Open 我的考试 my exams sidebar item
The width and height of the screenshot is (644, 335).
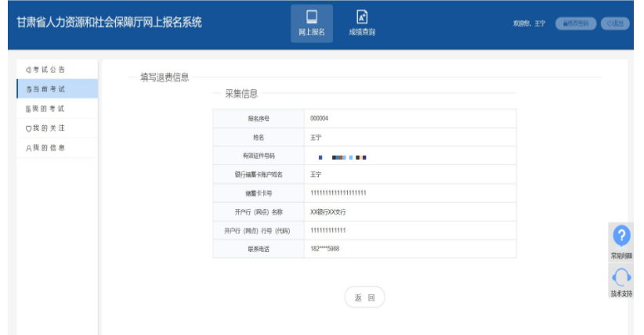click(x=46, y=109)
